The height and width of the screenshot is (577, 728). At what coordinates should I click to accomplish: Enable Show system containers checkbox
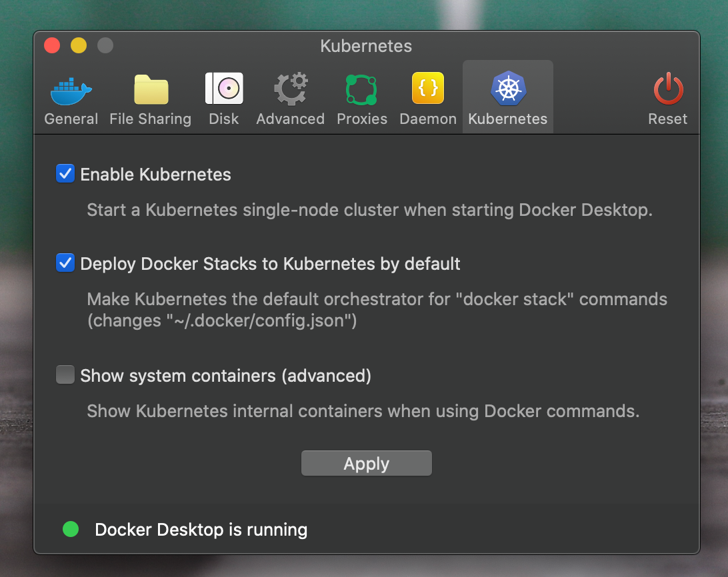click(65, 374)
